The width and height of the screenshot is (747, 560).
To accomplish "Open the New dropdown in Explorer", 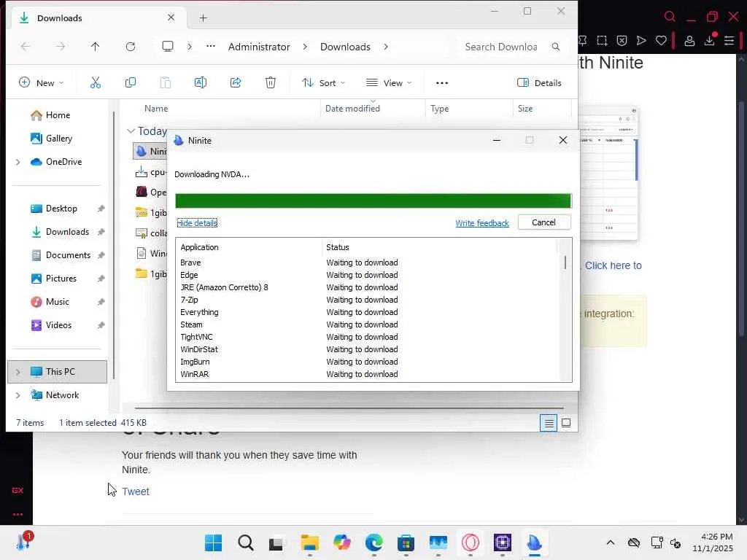I will click(41, 83).
